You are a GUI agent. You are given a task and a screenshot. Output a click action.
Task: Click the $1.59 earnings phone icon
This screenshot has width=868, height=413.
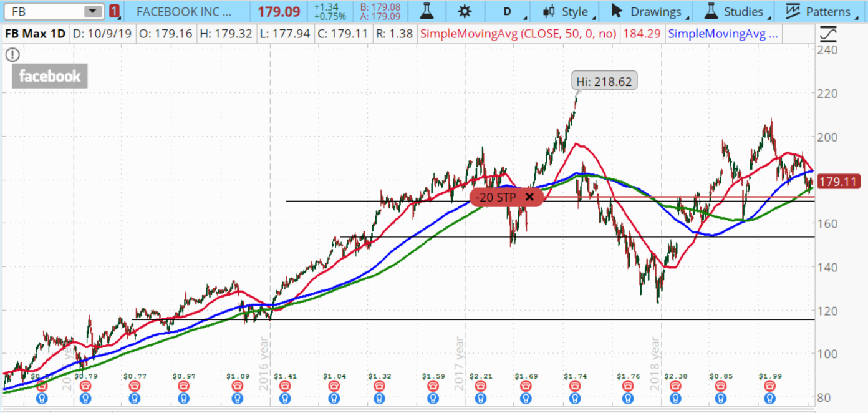click(x=433, y=386)
